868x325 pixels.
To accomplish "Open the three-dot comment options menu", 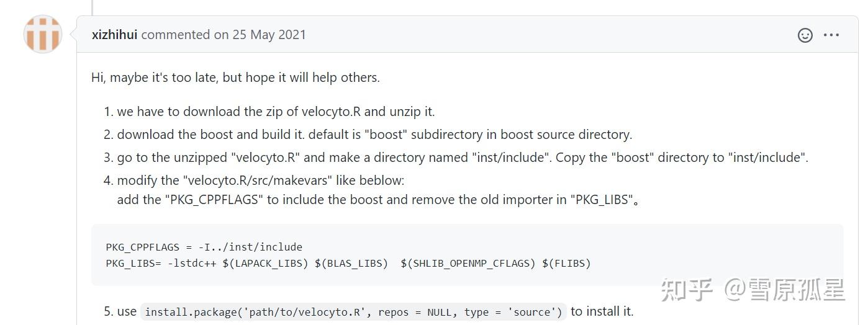I will [831, 35].
